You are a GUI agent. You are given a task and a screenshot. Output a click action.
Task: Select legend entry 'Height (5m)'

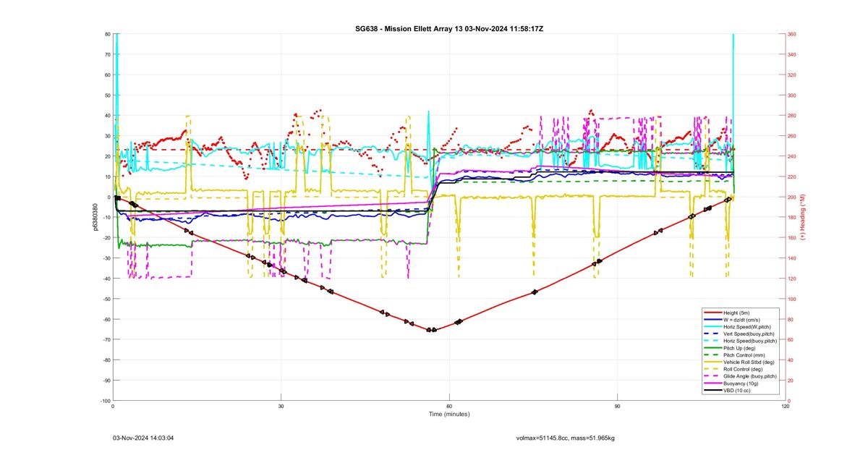738,313
